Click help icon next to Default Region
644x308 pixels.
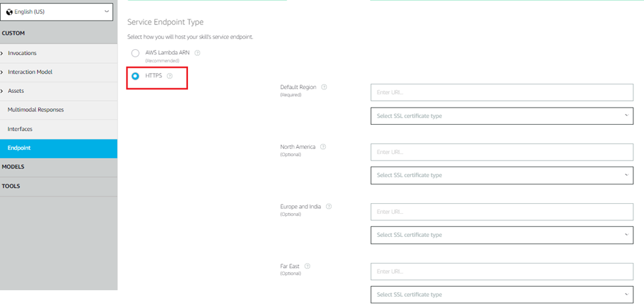[324, 87]
